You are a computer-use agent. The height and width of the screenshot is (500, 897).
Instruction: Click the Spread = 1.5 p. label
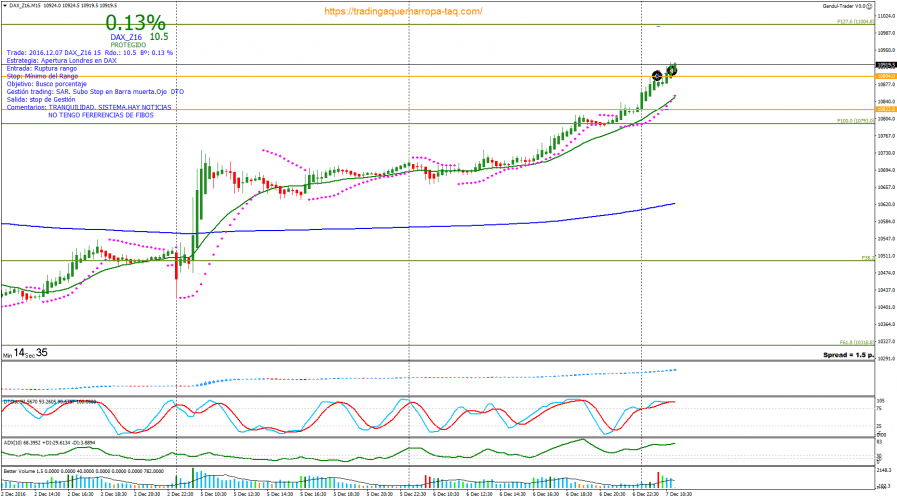coord(848,355)
